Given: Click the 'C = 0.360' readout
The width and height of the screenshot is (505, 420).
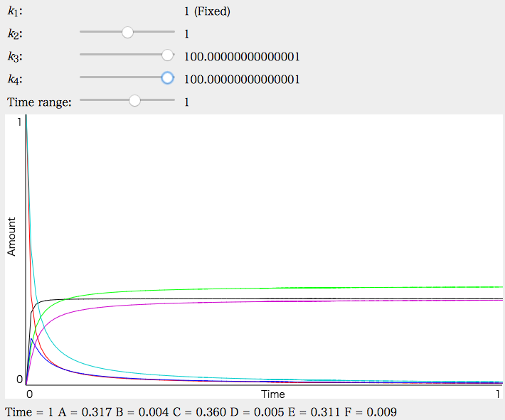Looking at the screenshot, I should tap(199, 412).
